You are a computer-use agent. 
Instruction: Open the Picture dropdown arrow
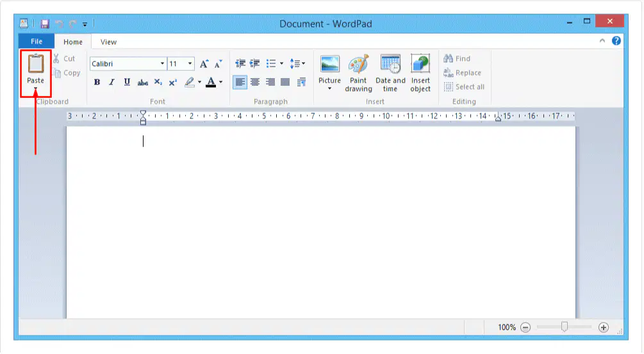tap(329, 88)
